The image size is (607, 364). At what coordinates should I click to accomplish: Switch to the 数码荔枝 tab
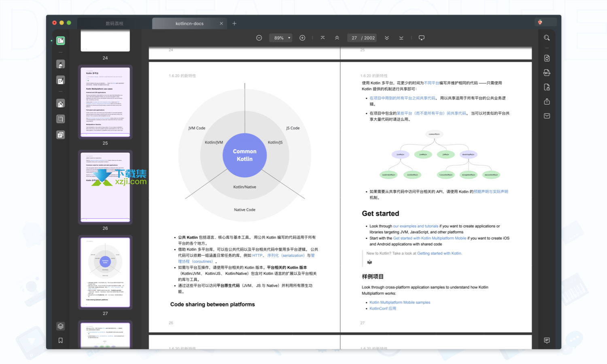pyautogui.click(x=114, y=23)
